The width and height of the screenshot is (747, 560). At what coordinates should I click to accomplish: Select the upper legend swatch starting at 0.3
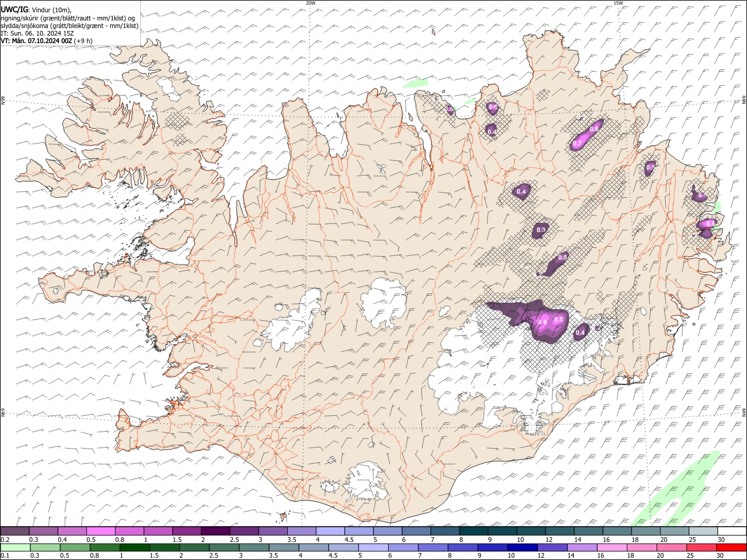pyautogui.click(x=43, y=531)
